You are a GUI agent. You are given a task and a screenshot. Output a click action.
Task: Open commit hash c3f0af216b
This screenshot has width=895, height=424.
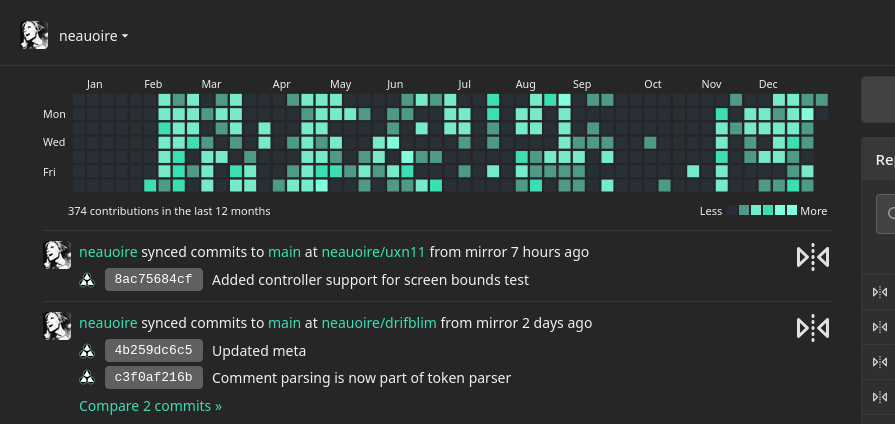pyautogui.click(x=154, y=377)
